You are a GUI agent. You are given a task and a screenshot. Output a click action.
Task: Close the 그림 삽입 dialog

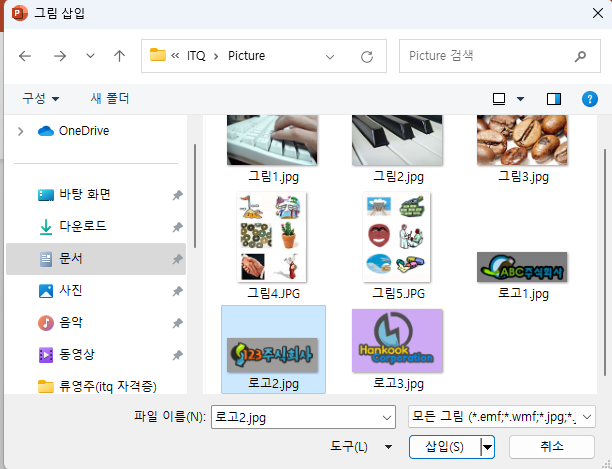click(597, 13)
